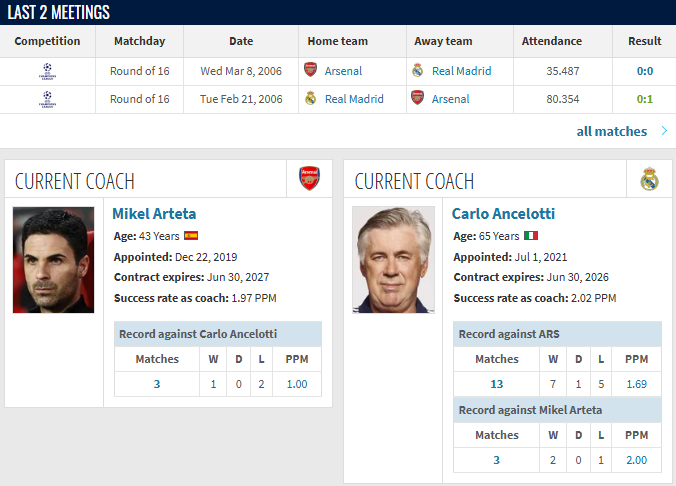Click Real Madrid crest in Carlo Ancelotti's coach card header
676x486 pixels.
[x=649, y=179]
